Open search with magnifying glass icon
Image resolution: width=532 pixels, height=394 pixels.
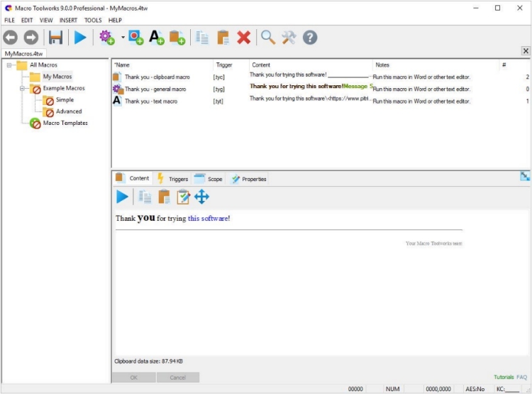coord(268,38)
